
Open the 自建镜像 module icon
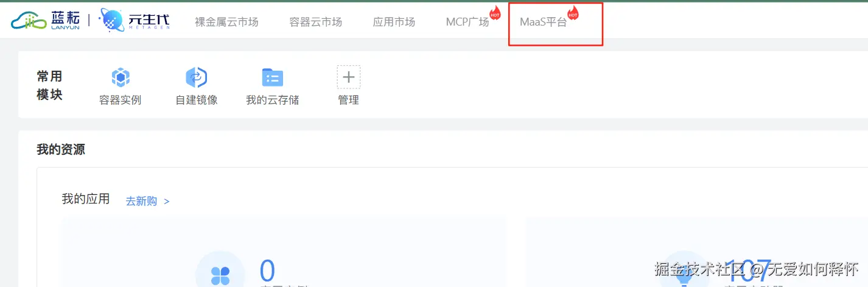coord(197,77)
